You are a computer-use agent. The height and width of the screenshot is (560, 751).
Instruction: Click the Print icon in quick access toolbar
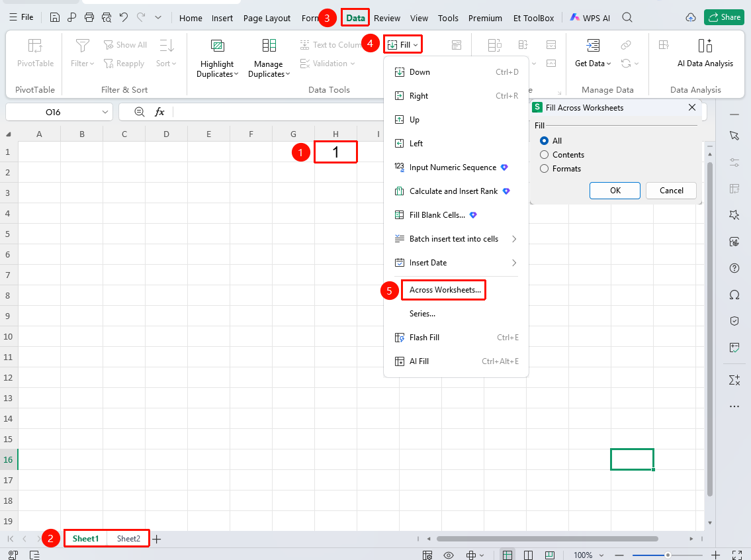89,18
